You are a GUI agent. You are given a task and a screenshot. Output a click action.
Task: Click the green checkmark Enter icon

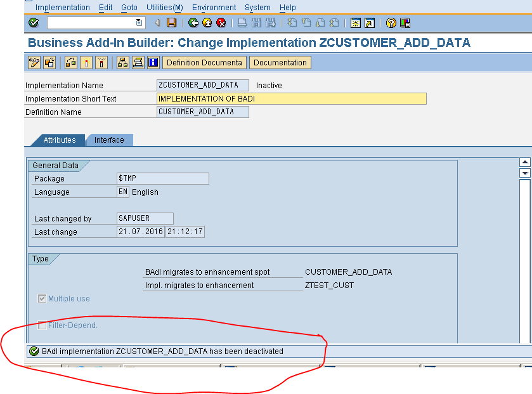point(33,23)
